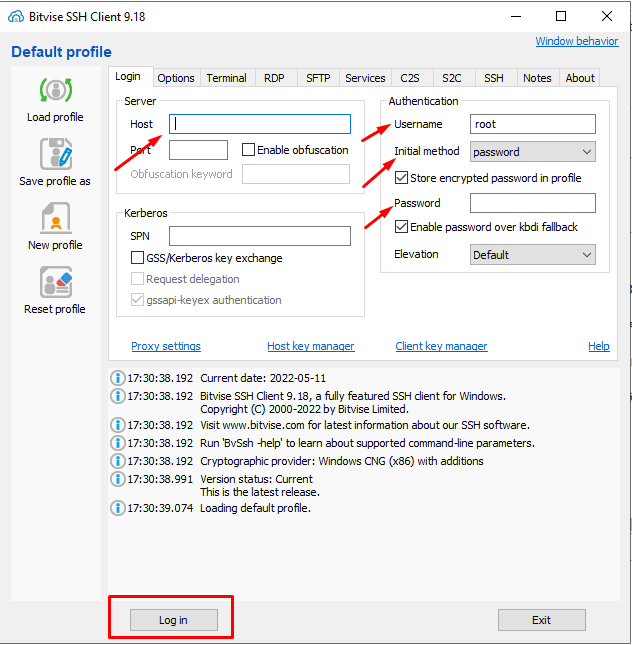Focus the Password input field
The height and width of the screenshot is (645, 632).
532,203
